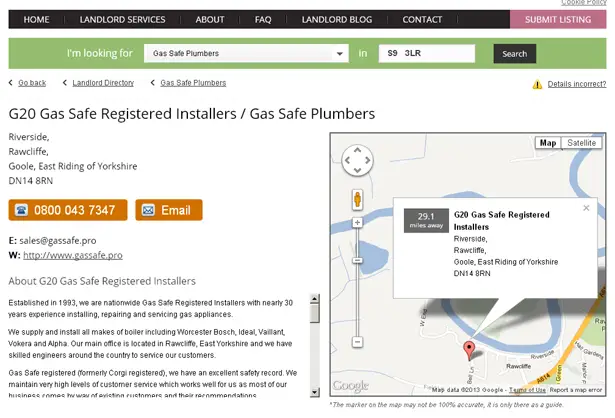Click the Submit Listing tab
615x418 pixels.
point(558,19)
